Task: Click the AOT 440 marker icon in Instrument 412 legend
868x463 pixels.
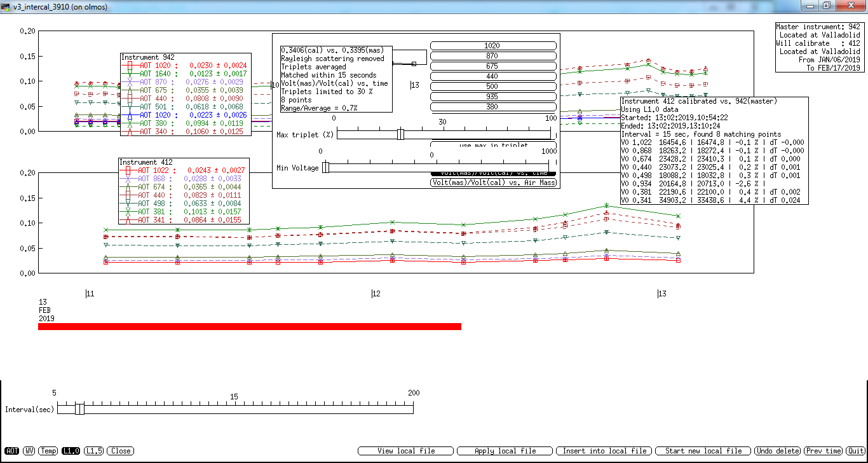Action: coord(128,195)
